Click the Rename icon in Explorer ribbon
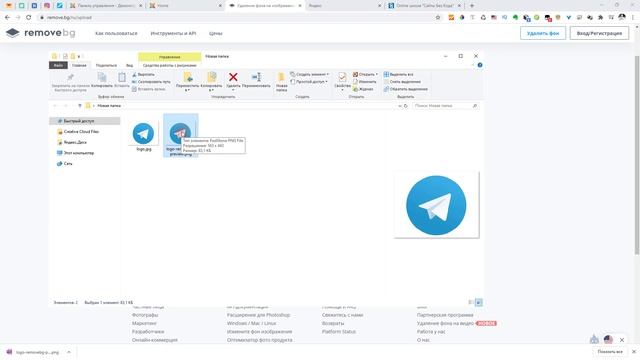Image resolution: width=640 pixels, height=360 pixels. [x=256, y=77]
